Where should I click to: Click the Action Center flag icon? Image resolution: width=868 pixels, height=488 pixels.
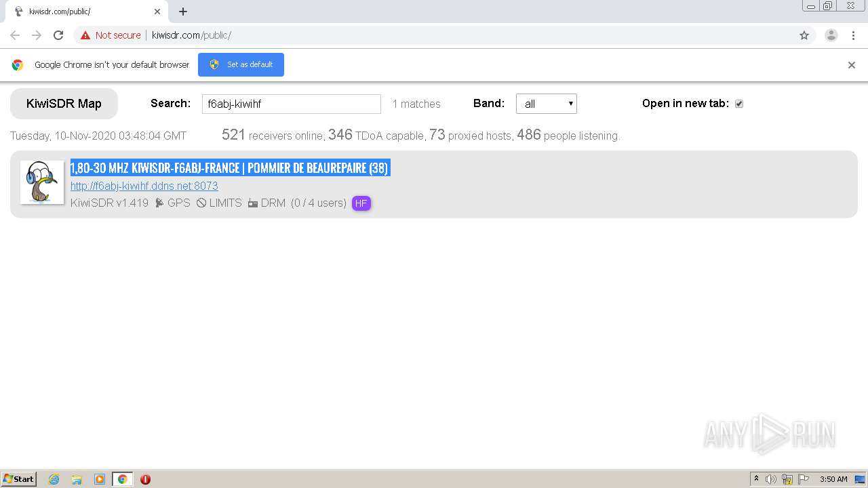(804, 479)
